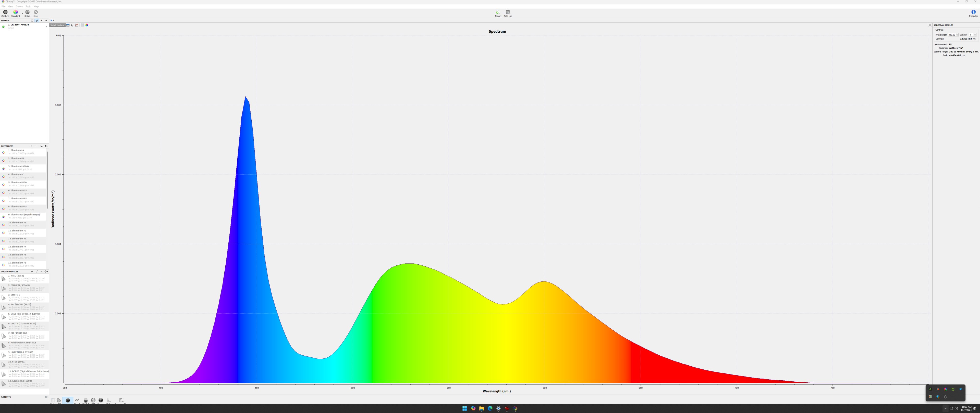Toggle the circle marker for Illuminant F1

[x=3, y=225]
